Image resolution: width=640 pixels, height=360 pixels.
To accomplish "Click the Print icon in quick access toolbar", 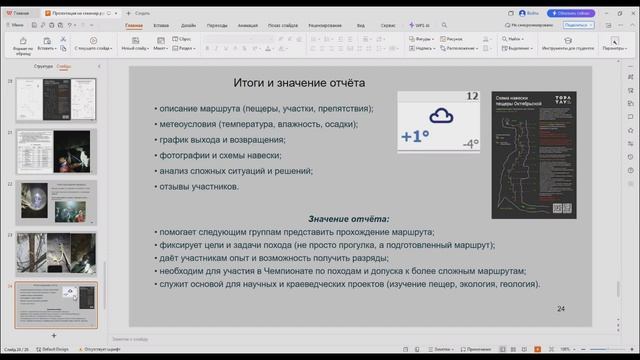I will [x=52, y=25].
